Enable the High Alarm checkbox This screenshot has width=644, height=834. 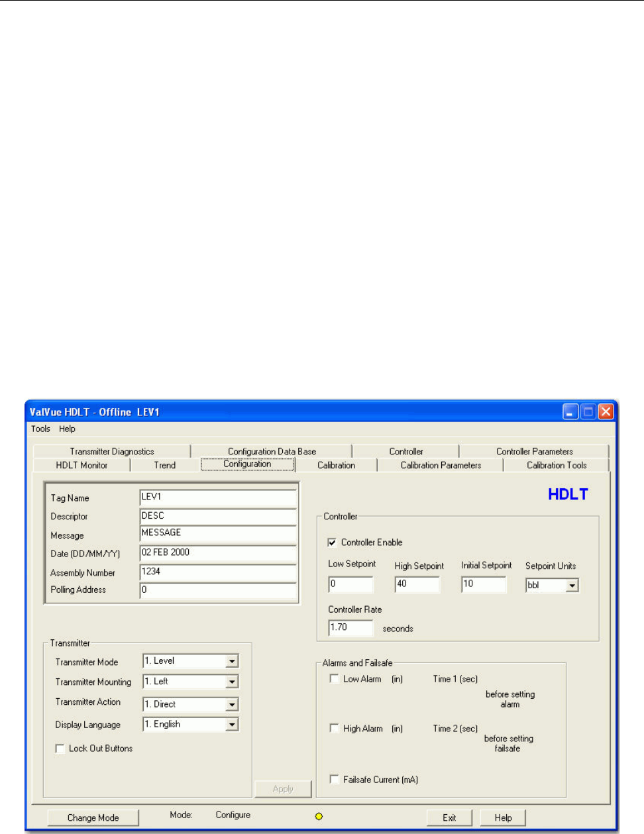coord(335,729)
